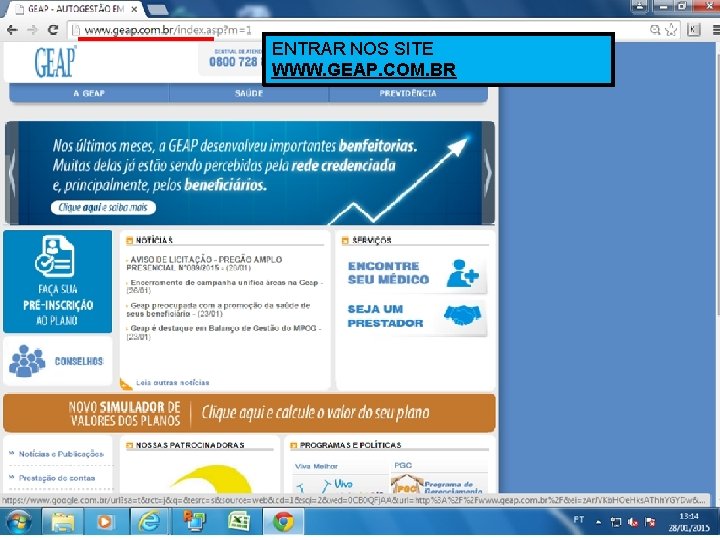Click the 'Encontre seu médico' service banner
720x540 pixels.
click(x=415, y=273)
